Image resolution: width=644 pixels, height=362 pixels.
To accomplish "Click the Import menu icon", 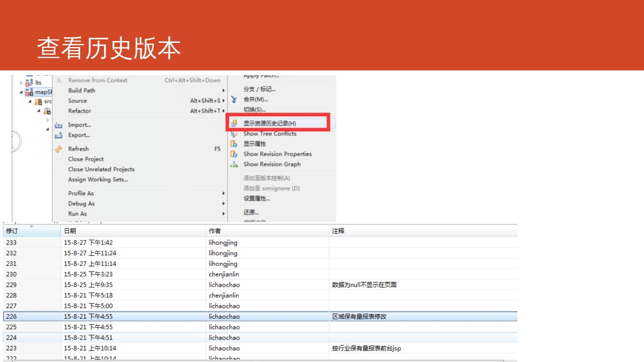I will pyautogui.click(x=58, y=125).
